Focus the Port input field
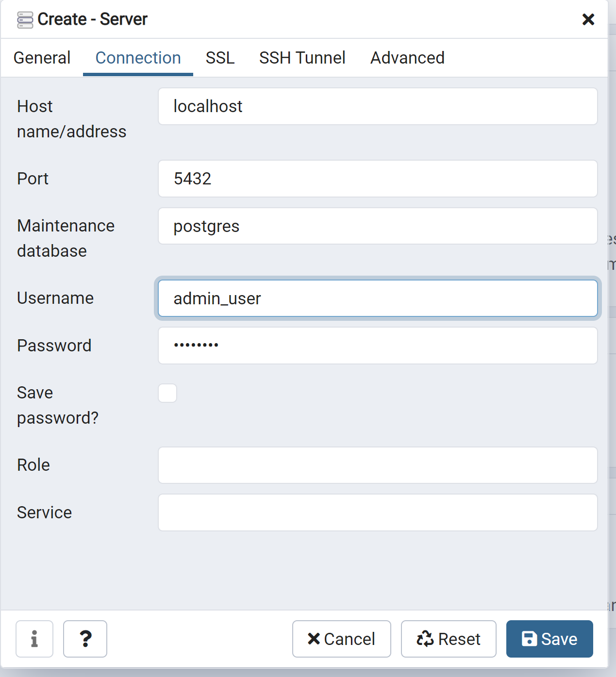616x677 pixels. [x=378, y=179]
